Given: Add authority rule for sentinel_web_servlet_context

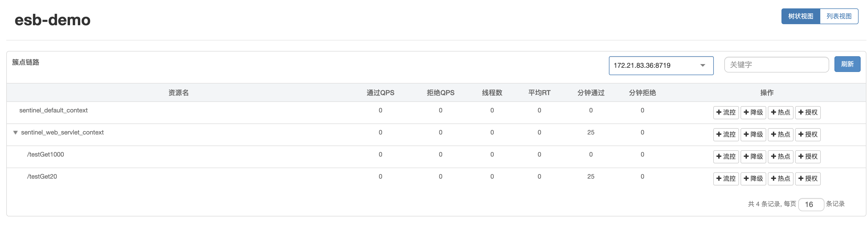Looking at the screenshot, I should coord(808,134).
